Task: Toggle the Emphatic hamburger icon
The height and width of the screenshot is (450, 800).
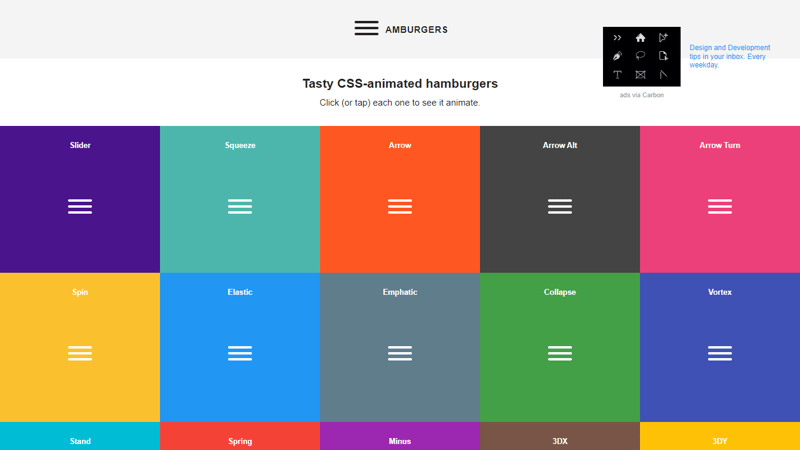Action: tap(400, 353)
